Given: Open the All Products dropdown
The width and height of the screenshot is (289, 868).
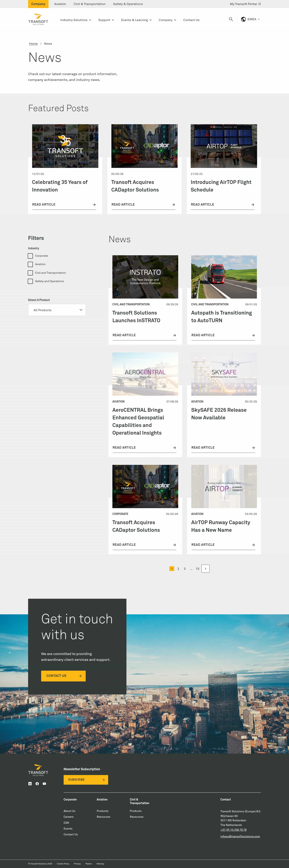Looking at the screenshot, I should (x=57, y=310).
